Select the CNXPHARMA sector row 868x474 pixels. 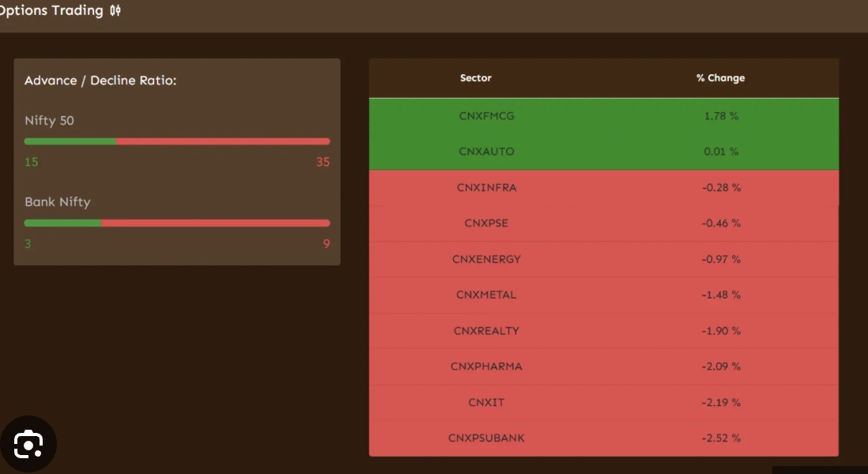(486, 367)
